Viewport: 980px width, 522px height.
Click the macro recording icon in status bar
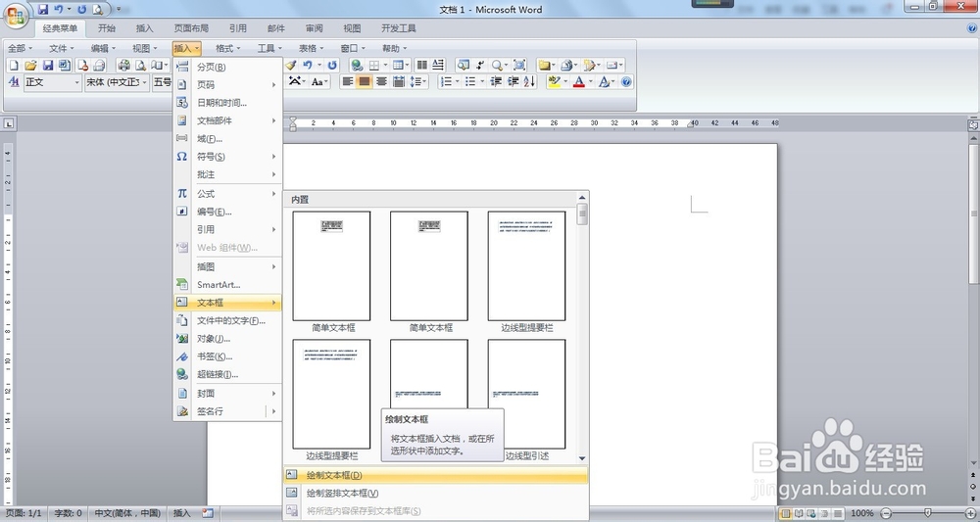208,513
